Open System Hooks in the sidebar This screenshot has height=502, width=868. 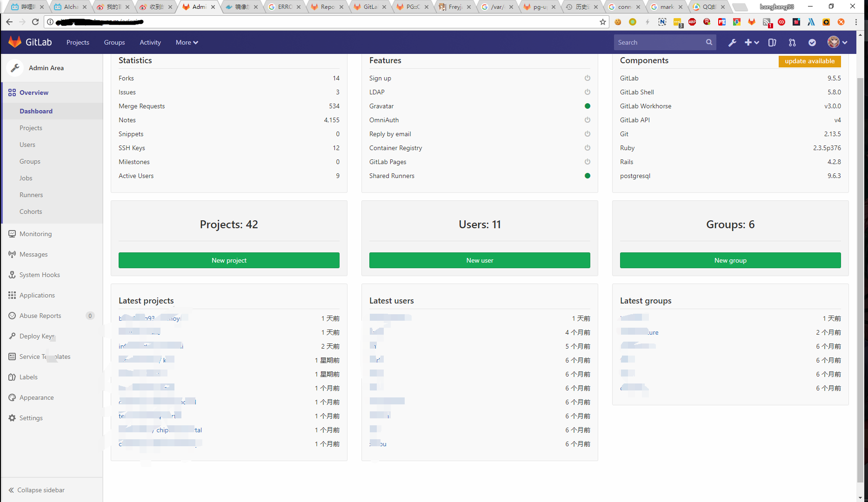click(x=40, y=275)
